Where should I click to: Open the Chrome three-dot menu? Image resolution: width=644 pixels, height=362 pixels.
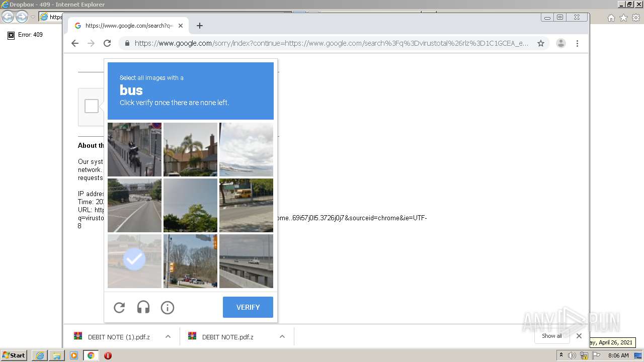click(577, 43)
